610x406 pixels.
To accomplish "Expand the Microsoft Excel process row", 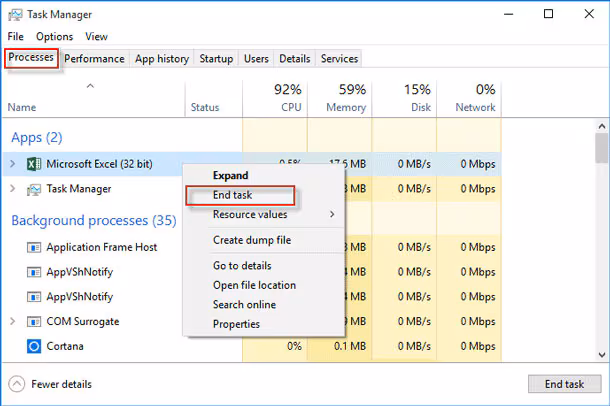I will [12, 163].
